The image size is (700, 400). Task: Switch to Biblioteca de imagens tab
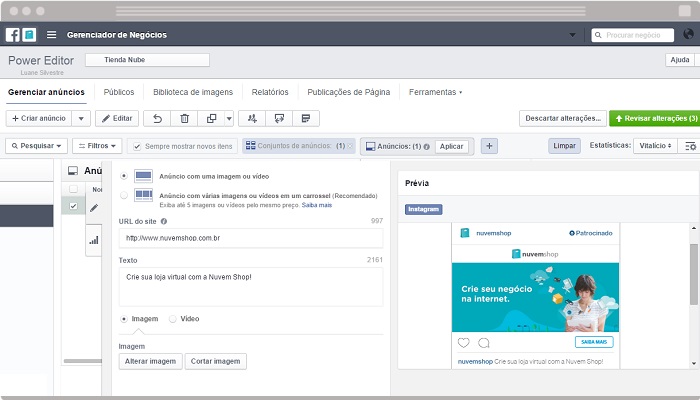pos(193,92)
